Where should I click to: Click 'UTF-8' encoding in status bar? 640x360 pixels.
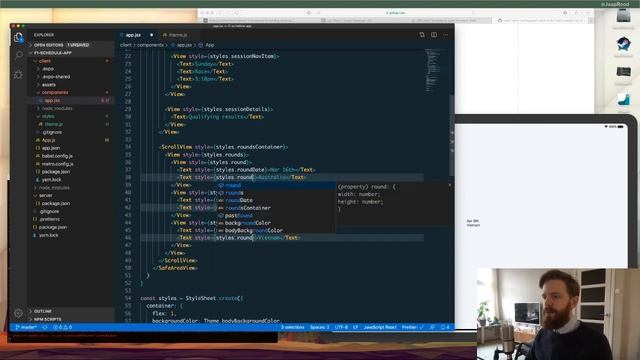click(x=341, y=327)
